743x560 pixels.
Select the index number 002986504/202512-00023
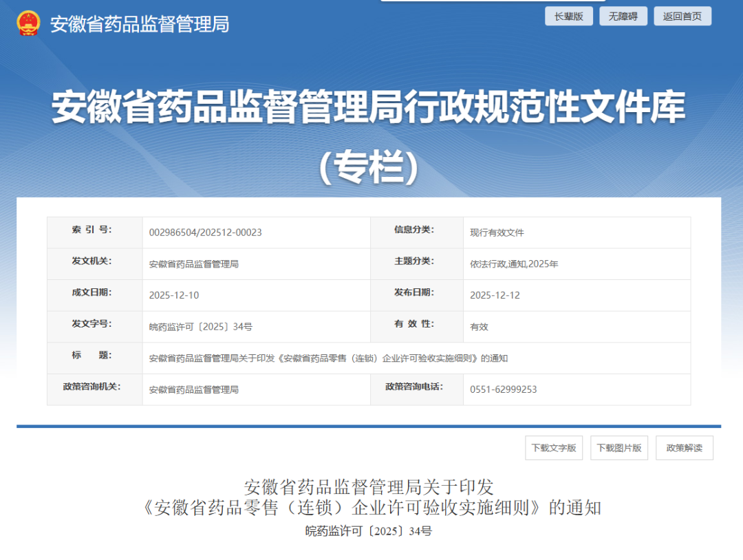coord(205,233)
